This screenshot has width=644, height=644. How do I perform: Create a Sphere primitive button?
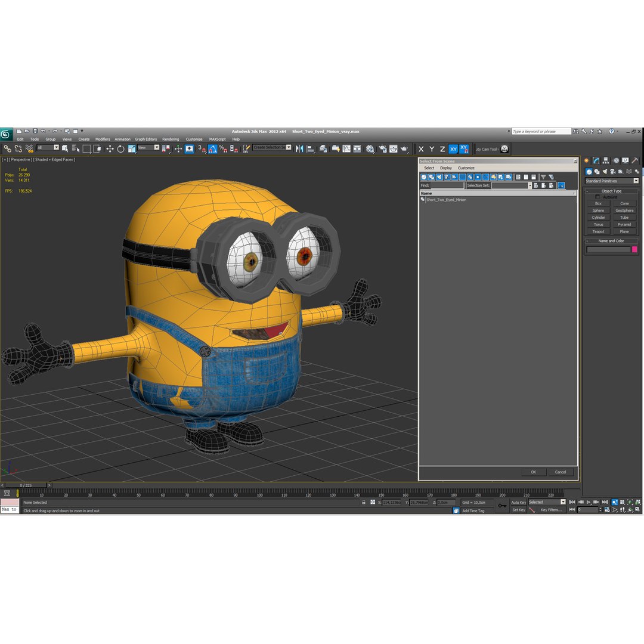click(598, 210)
